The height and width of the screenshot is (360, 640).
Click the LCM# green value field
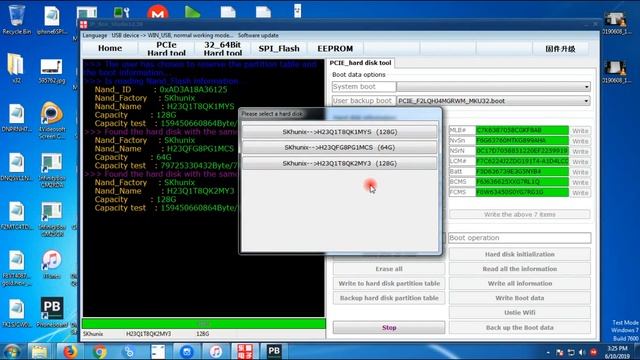[x=522, y=161]
